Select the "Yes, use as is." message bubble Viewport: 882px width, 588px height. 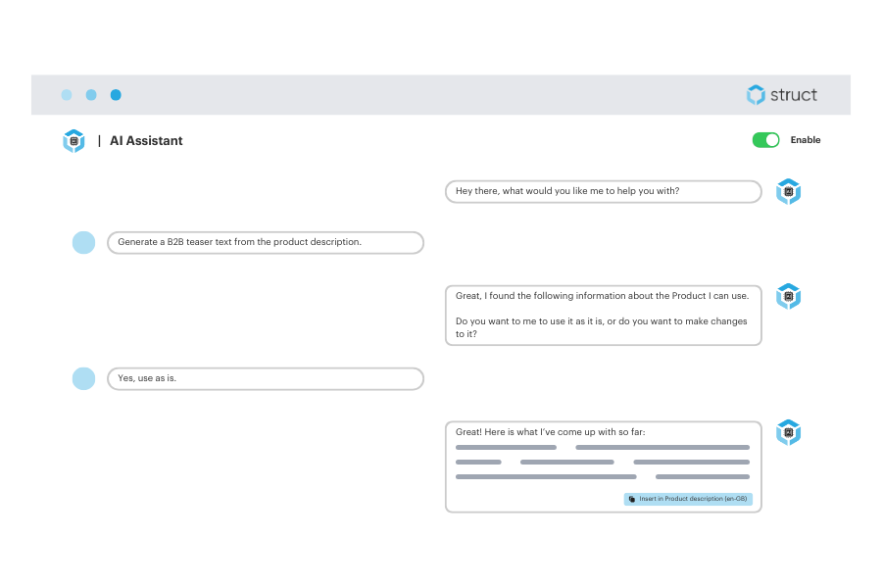tap(265, 378)
